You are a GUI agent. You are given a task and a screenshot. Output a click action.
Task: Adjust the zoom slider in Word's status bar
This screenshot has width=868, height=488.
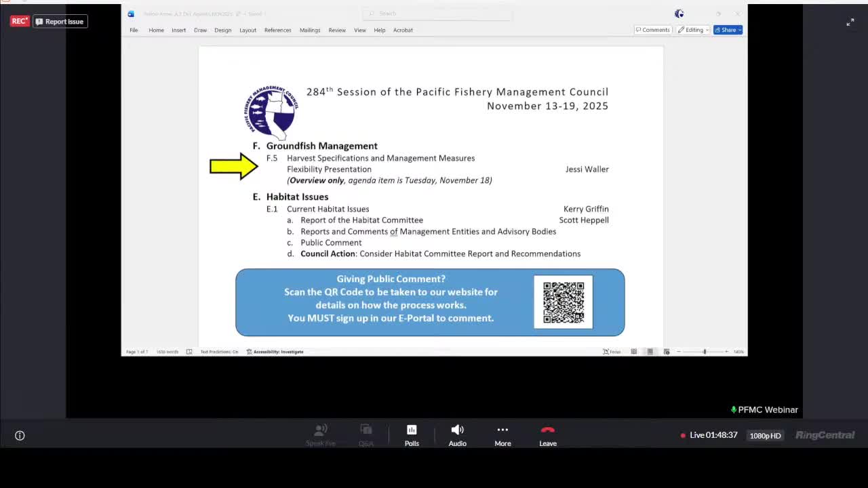pyautogui.click(x=704, y=352)
